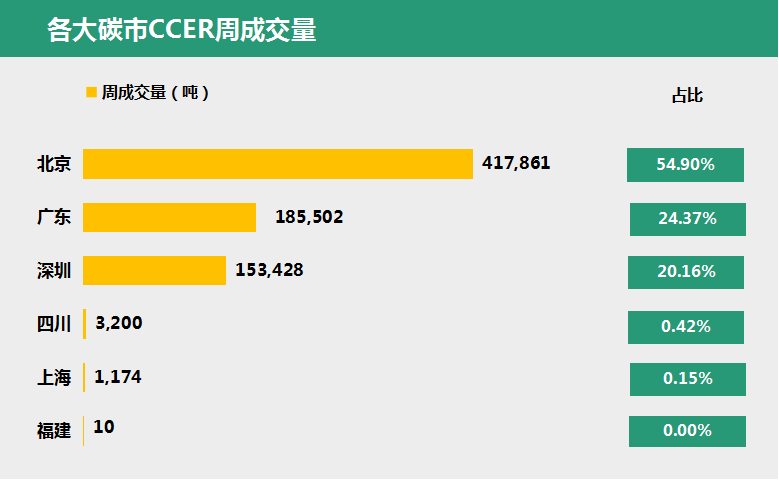The height and width of the screenshot is (480, 779).
Task: Click the 3,200 data label
Action: pyautogui.click(x=119, y=323)
